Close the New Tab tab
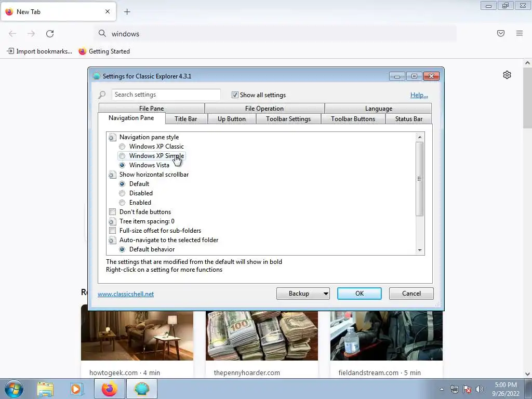Screen dimensions: 532x399 [x=108, y=11]
